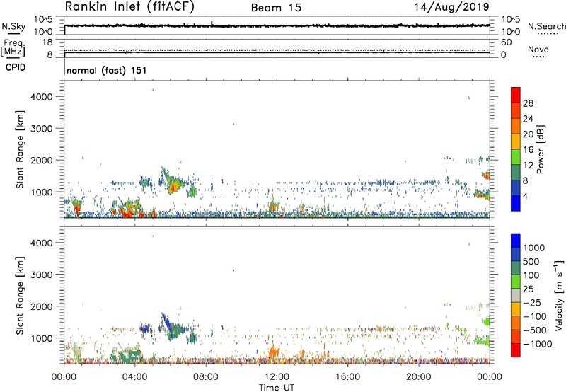Viewport: 566px width, 392px height.
Task: Click the '-1000' velocity colorbar value
Action: pyautogui.click(x=537, y=344)
